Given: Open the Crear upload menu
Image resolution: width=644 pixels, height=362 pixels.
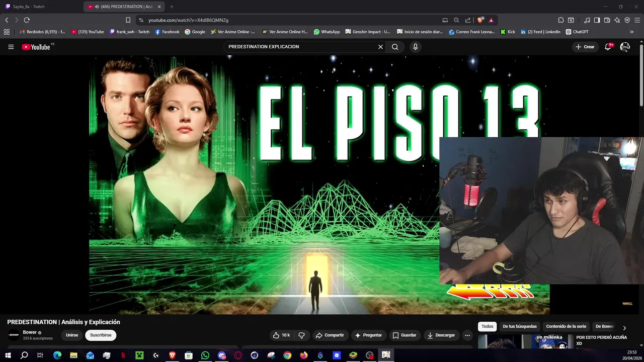Looking at the screenshot, I should coord(585,47).
